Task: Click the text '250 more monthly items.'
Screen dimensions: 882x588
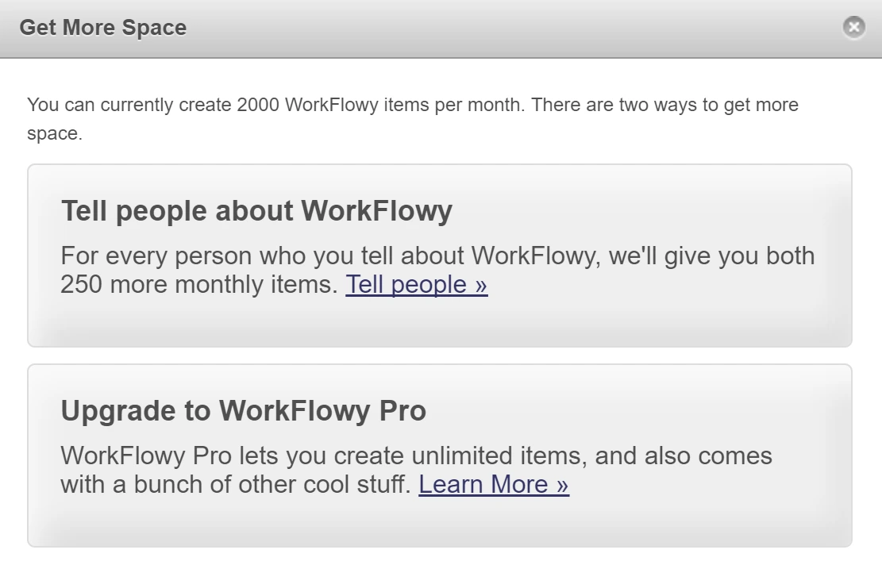Action: [199, 284]
